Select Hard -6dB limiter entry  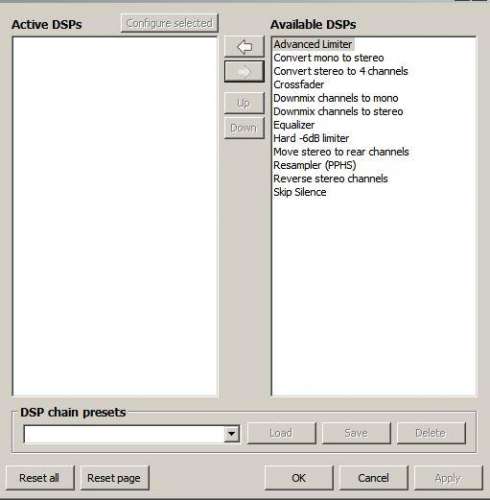point(311,138)
